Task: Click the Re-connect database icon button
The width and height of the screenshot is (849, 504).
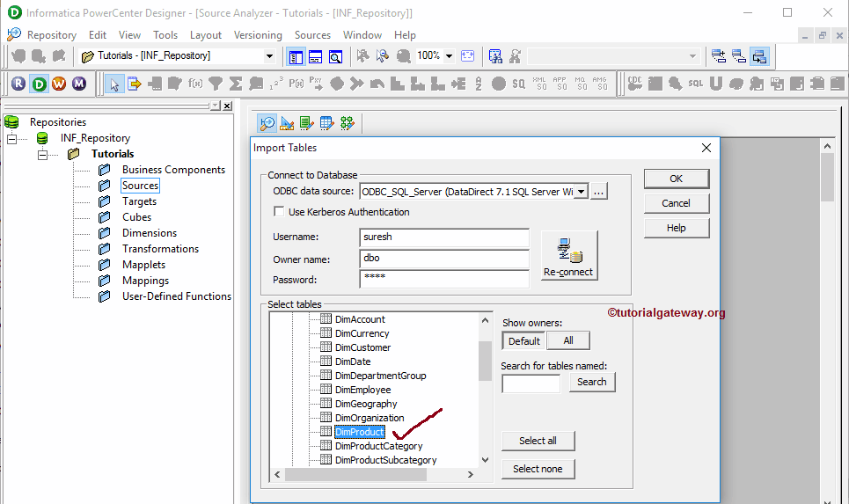Action: click(x=568, y=255)
